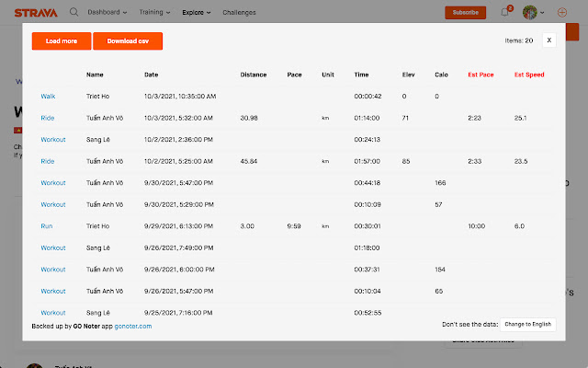Click the Pace column header
The height and width of the screenshot is (368, 588).
coord(294,75)
